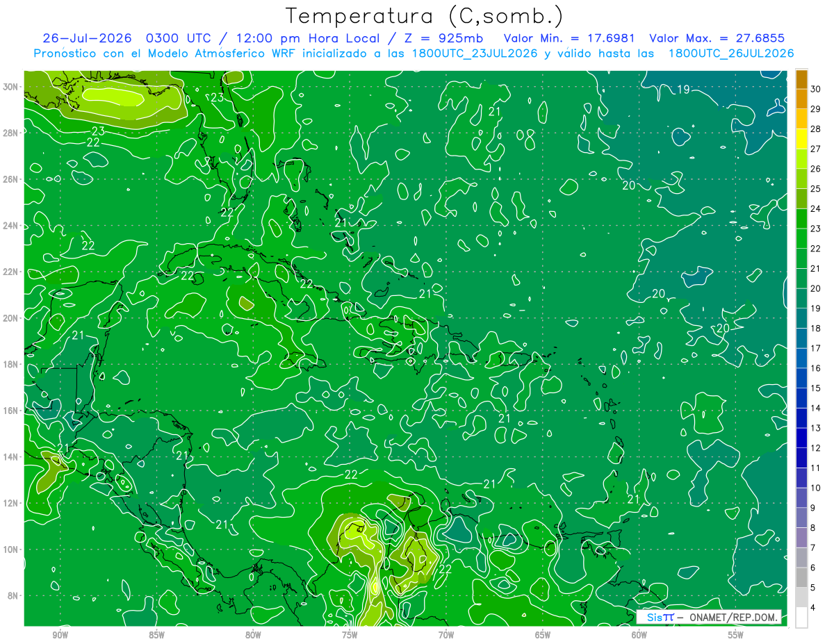Click "Valor Min. = 17.6981" text
The height and width of the screenshot is (644, 834).
coord(569,38)
